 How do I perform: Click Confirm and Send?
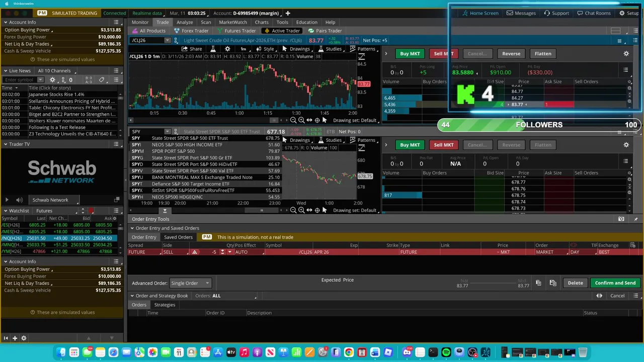point(615,283)
